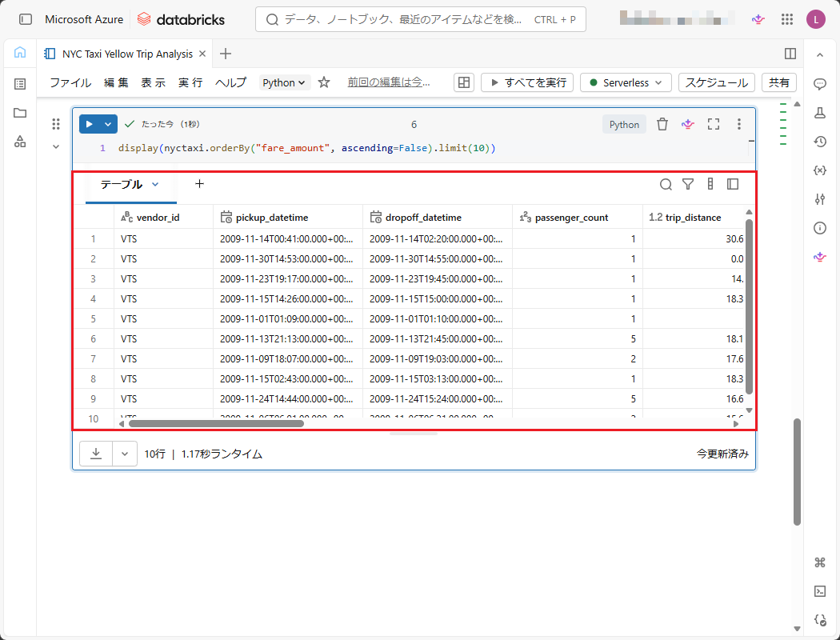
Task: Click the delete cell trash icon
Action: 662,124
